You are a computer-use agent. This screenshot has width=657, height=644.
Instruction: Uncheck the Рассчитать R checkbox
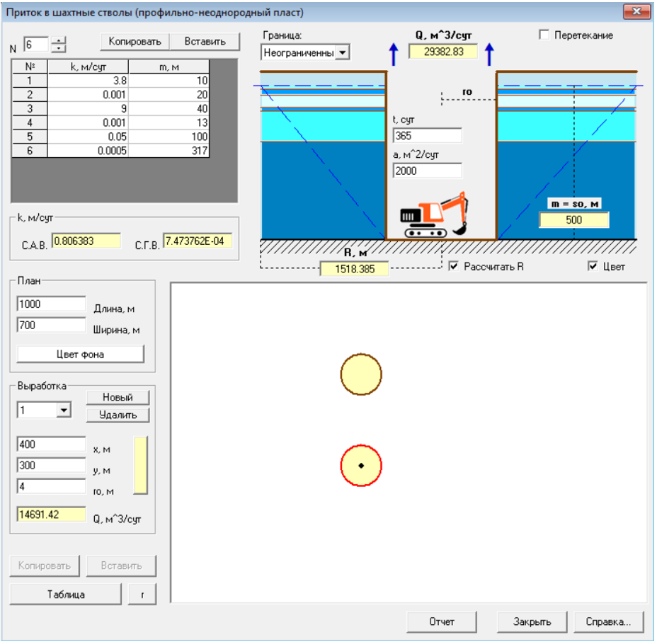point(455,267)
